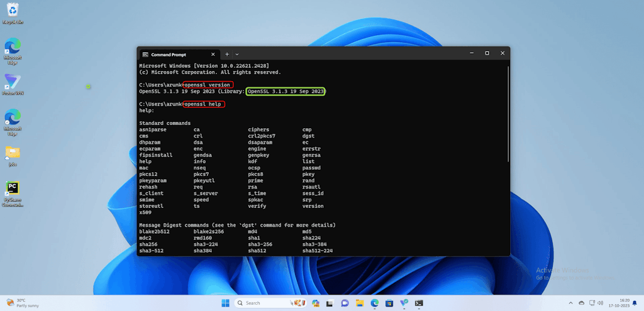
Task: Click 'storeutl' in the command list
Action: tap(151, 206)
